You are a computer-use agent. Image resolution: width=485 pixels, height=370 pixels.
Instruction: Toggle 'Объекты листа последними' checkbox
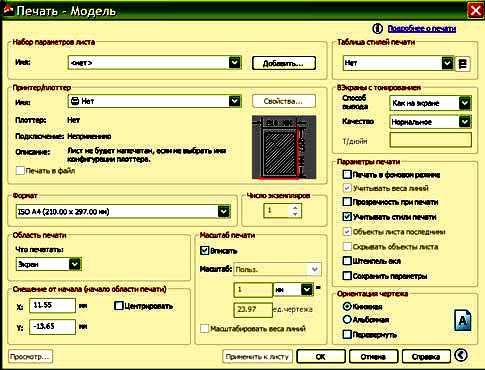(x=347, y=231)
